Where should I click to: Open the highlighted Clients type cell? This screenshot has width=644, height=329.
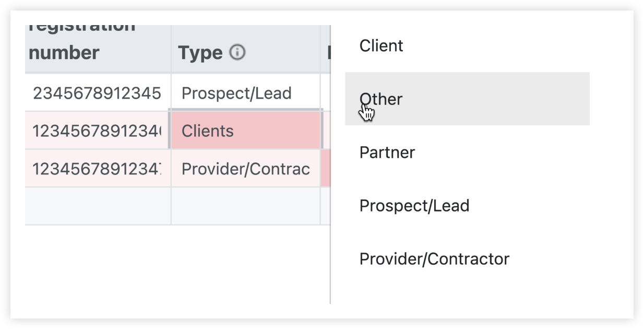pyautogui.click(x=245, y=131)
